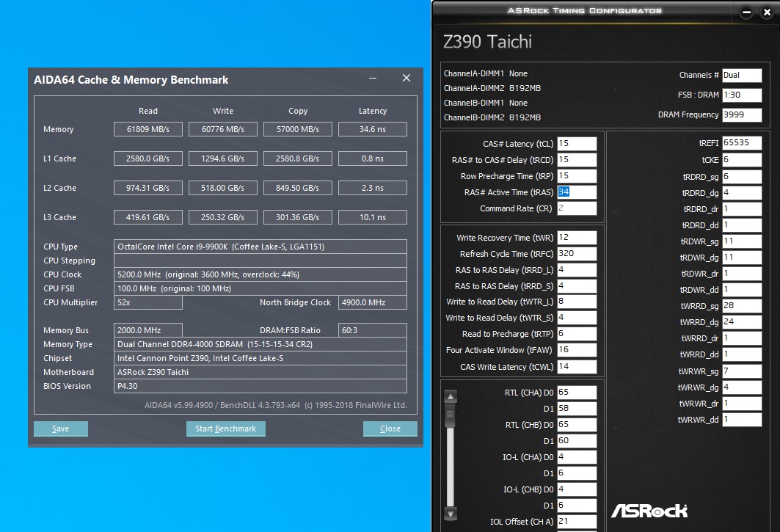The height and width of the screenshot is (532, 780).
Task: Click the scroll down arrow in RTL panel
Action: pos(451,514)
